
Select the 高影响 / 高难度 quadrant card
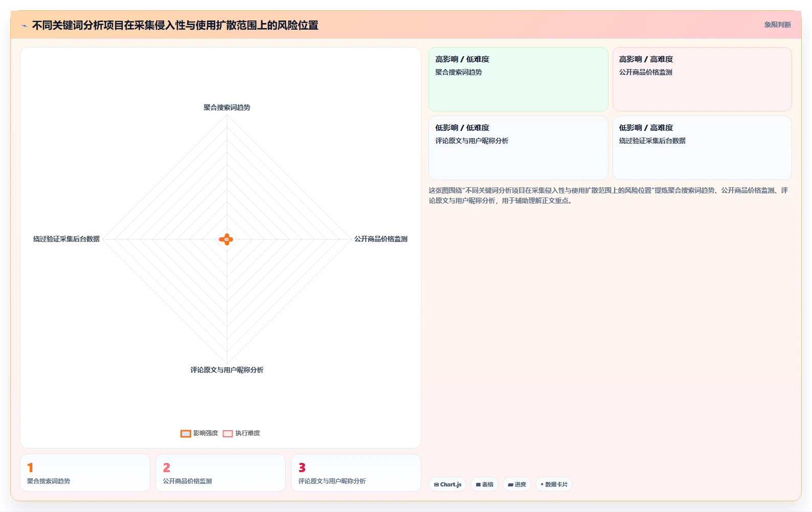click(702, 79)
